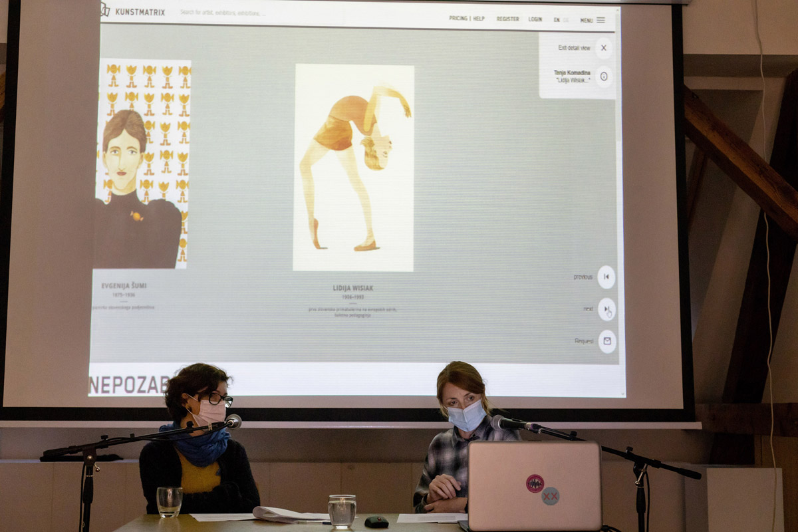Click the scrollbar down arrow
The width and height of the screenshot is (798, 532).
pyautogui.click(x=622, y=393)
